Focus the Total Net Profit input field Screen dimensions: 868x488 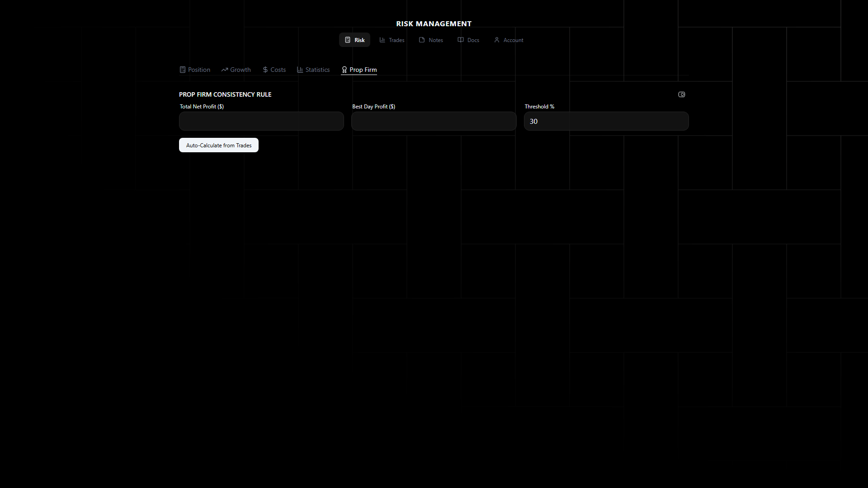pyautogui.click(x=261, y=121)
